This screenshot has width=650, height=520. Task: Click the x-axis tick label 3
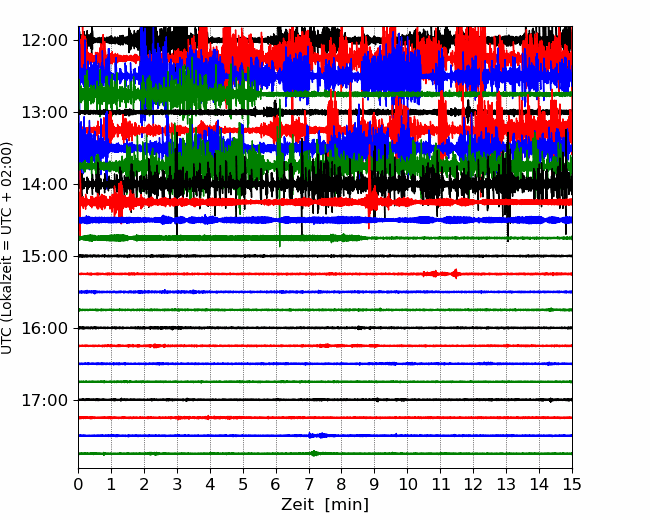pyautogui.click(x=177, y=484)
